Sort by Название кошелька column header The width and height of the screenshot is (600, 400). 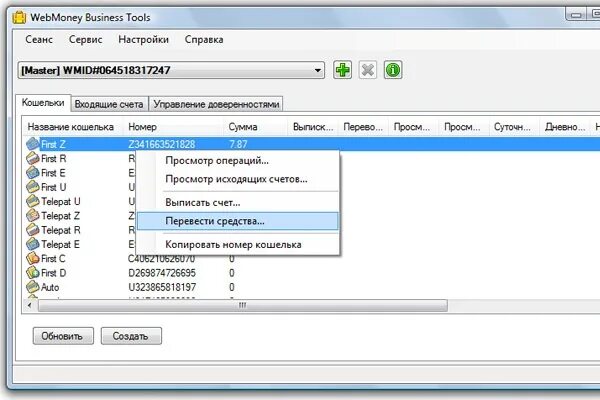point(73,127)
